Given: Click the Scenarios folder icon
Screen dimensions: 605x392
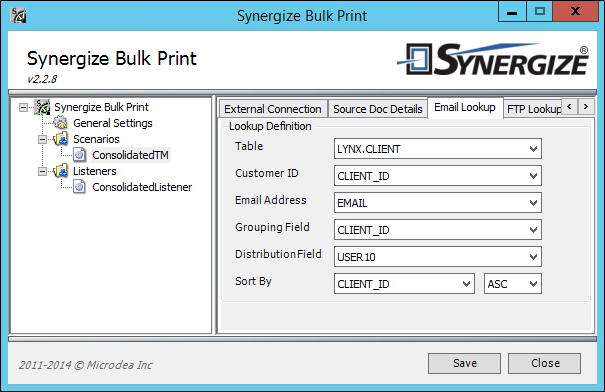Looking at the screenshot, I should tap(61, 139).
